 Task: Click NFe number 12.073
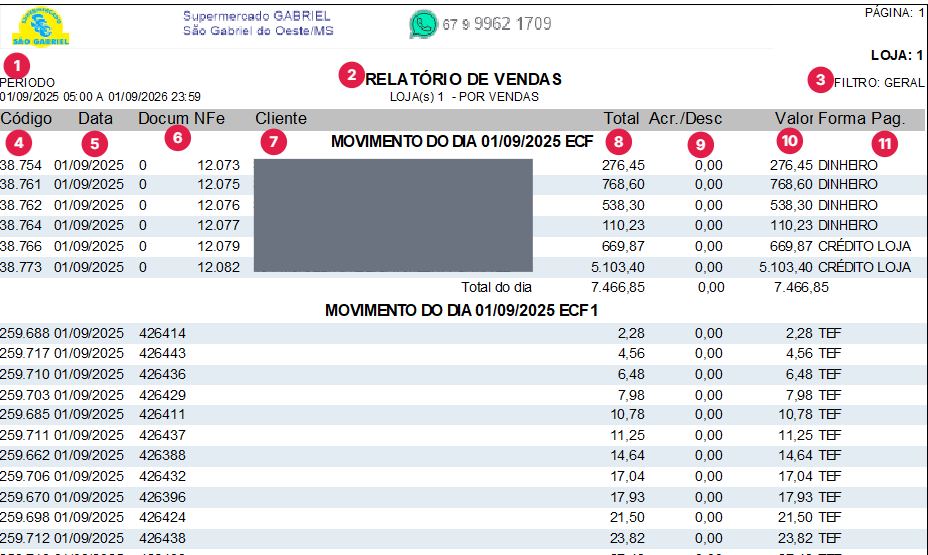pos(218,165)
